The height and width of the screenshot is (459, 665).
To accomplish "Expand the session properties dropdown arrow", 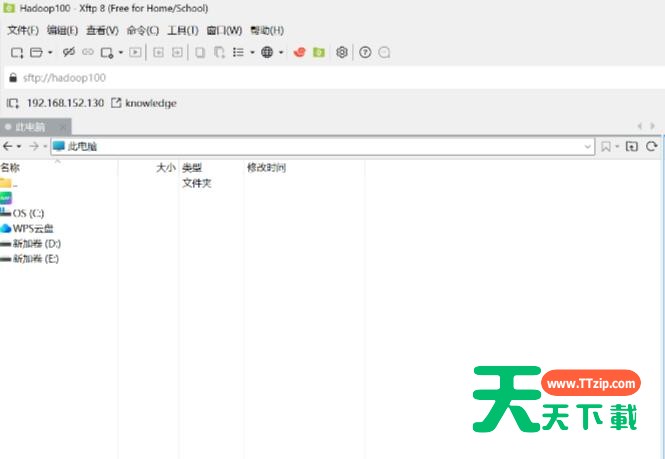I will click(x=121, y=53).
